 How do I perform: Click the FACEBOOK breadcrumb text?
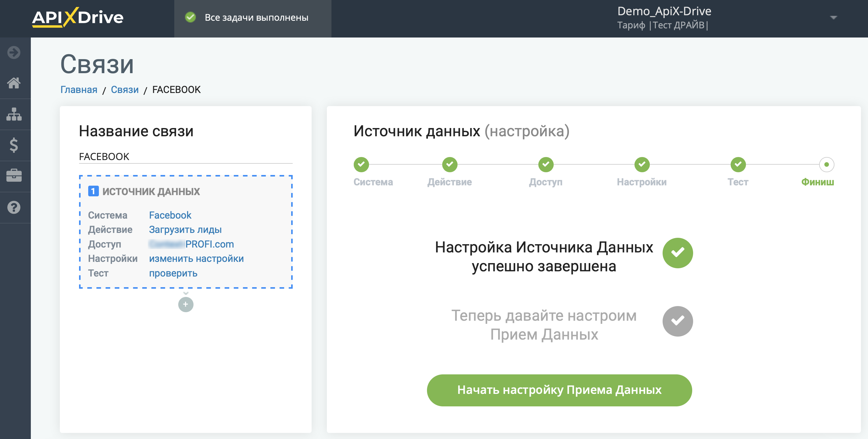click(x=176, y=90)
